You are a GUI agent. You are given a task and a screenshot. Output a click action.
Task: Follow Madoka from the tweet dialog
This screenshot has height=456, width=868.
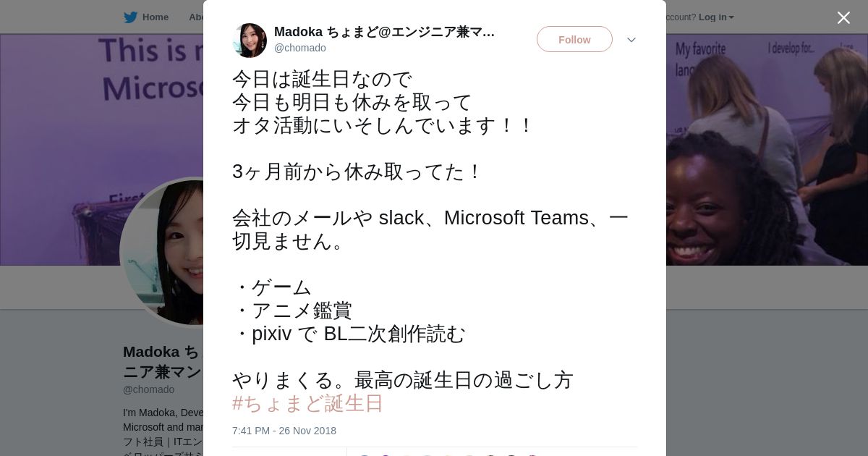coord(574,40)
